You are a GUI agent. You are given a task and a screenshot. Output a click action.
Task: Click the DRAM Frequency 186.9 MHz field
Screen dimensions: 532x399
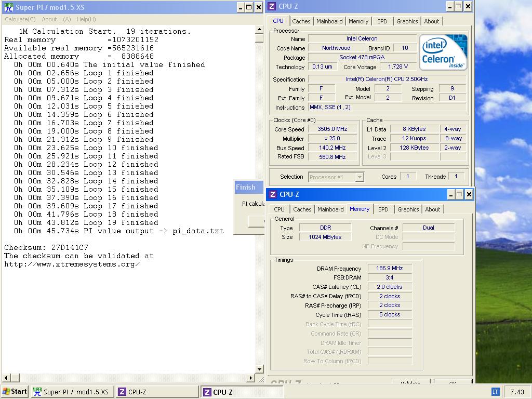[390, 268]
